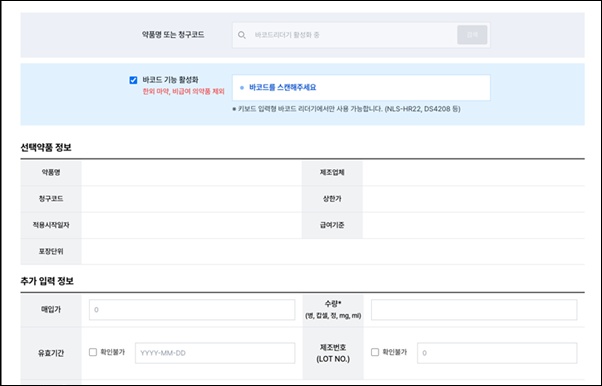Click the empty 급여기준 value cell
This screenshot has height=386, width=602.
tap(473, 225)
